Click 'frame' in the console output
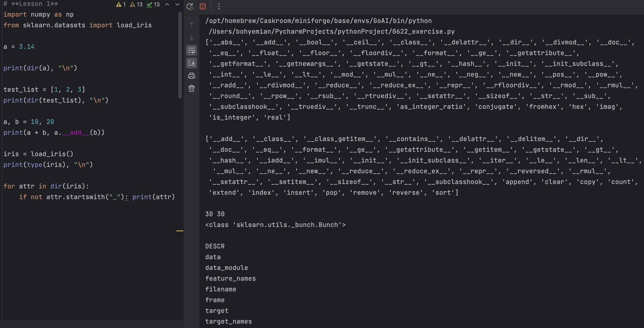This screenshot has width=644, height=328. point(215,300)
